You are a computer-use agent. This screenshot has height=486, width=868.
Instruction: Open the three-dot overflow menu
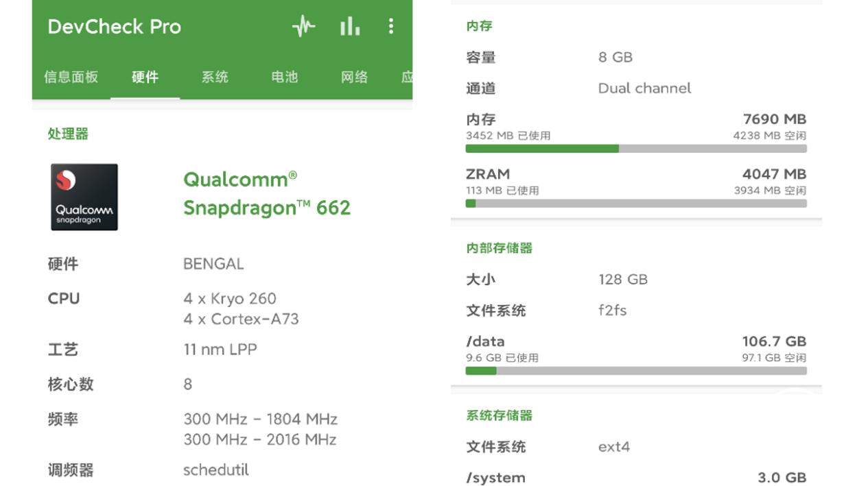391,26
